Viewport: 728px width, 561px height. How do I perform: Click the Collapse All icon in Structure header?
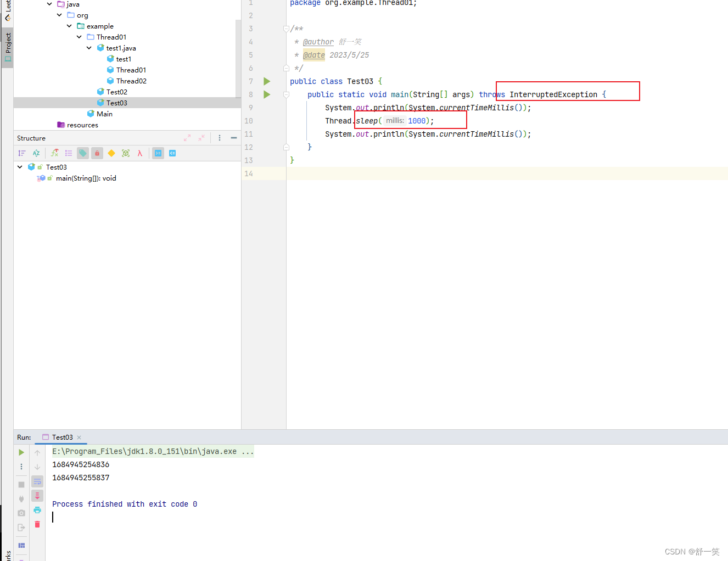tap(201, 138)
